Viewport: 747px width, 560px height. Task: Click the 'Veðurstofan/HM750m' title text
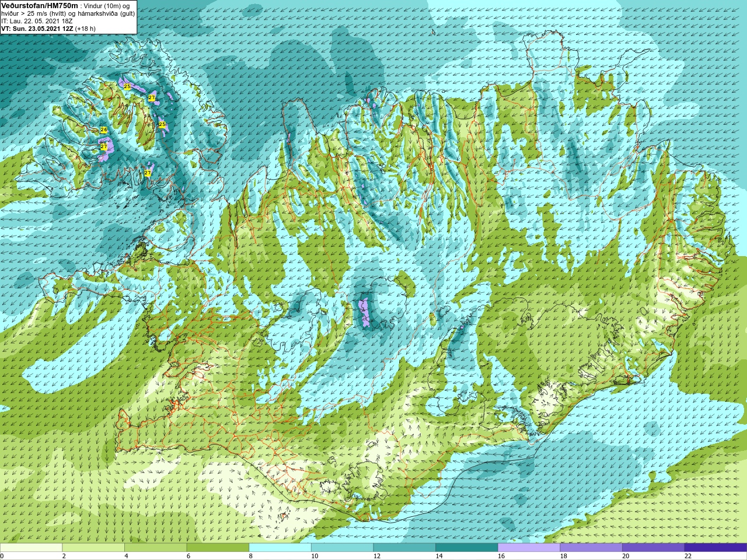click(x=39, y=5)
